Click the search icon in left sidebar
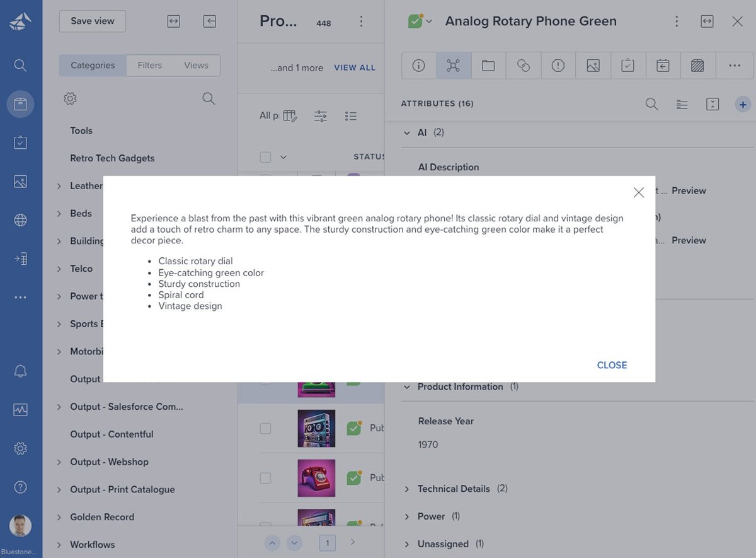This screenshot has height=558, width=756. point(20,66)
